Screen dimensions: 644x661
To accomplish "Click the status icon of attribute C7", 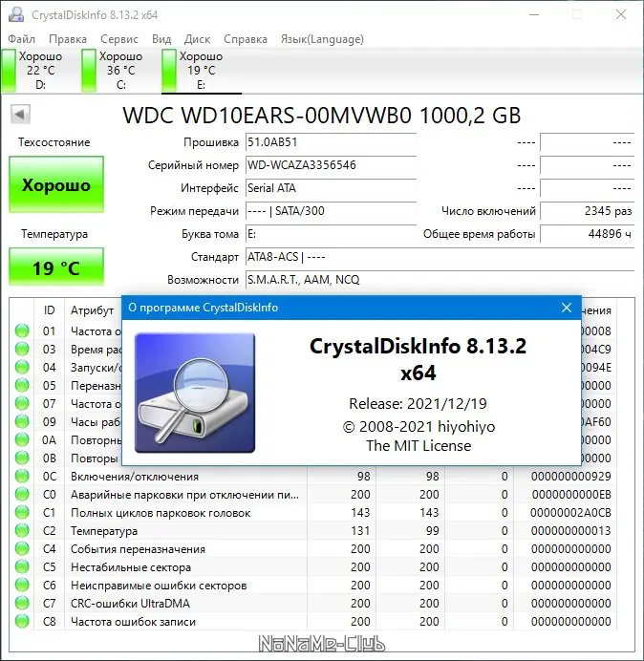I will (22, 604).
